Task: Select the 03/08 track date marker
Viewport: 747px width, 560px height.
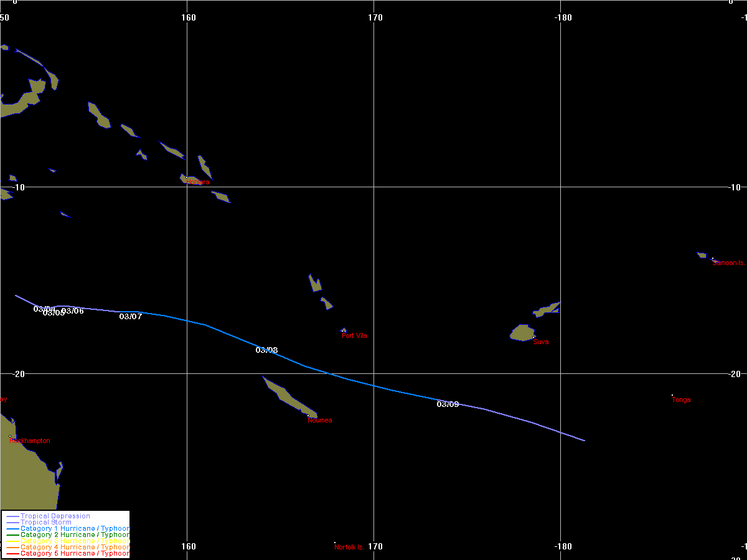Action: pos(266,350)
